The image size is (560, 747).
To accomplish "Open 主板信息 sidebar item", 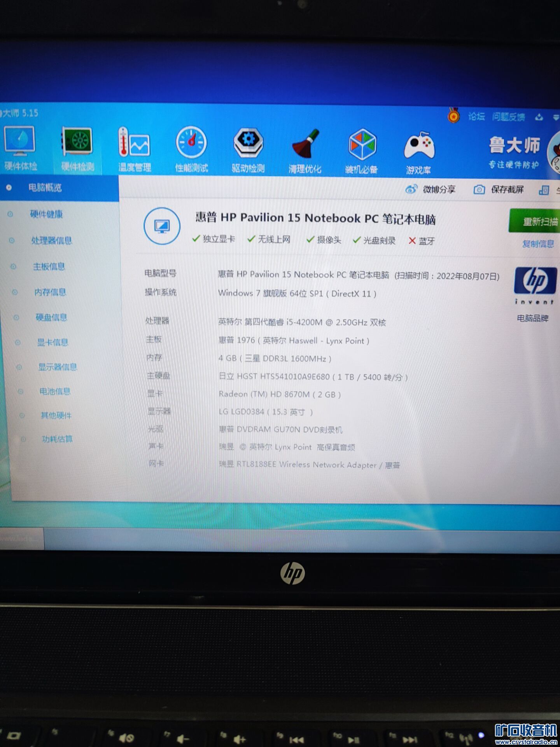I will pyautogui.click(x=49, y=267).
